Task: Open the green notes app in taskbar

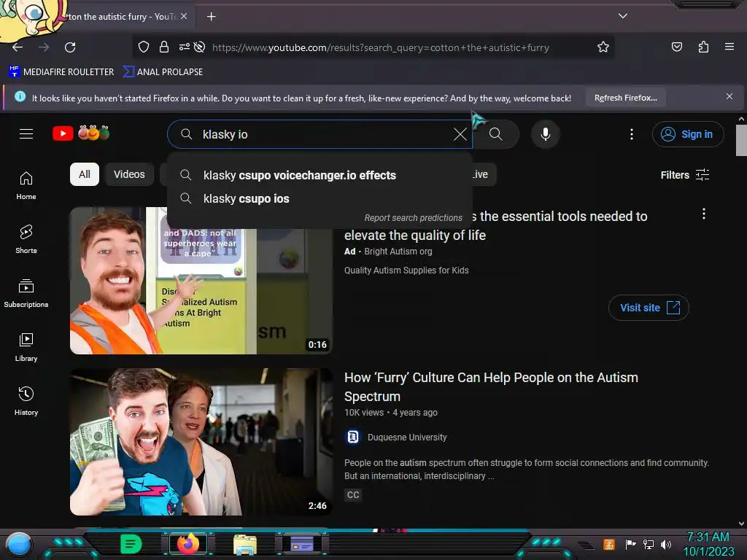Action: click(131, 544)
